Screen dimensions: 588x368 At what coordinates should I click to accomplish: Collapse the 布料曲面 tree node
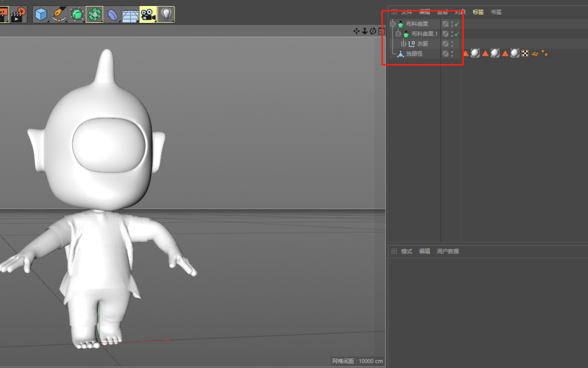tap(393, 24)
